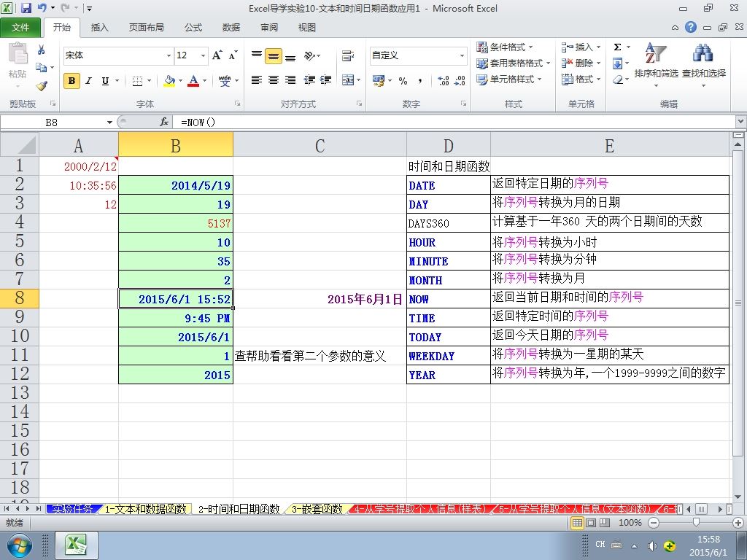Click inside the formula bar =NOW()
The width and height of the screenshot is (747, 560).
pos(452,122)
